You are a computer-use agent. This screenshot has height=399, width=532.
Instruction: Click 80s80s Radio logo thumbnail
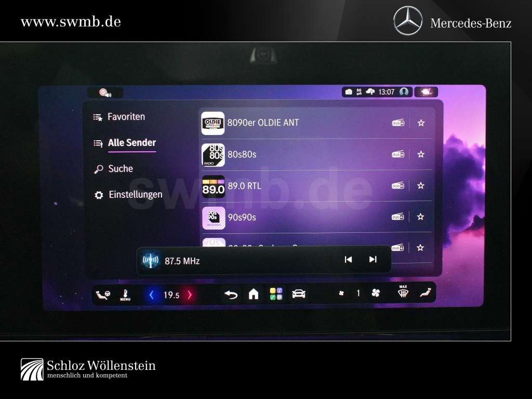tap(213, 155)
